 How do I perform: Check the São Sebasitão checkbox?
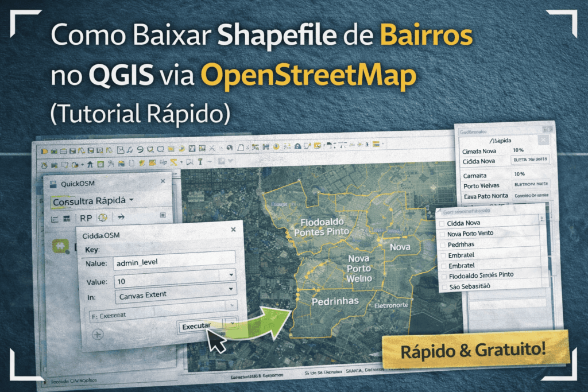445,288
